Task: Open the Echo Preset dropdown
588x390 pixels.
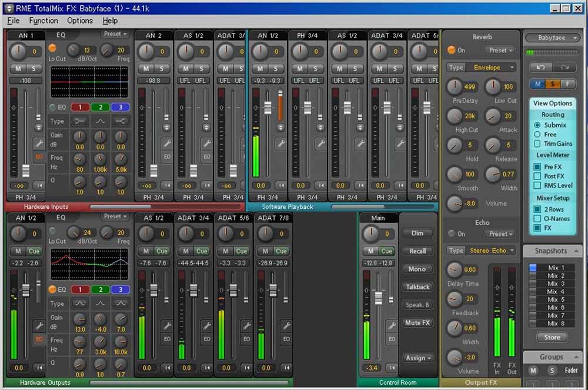Action: [x=500, y=234]
